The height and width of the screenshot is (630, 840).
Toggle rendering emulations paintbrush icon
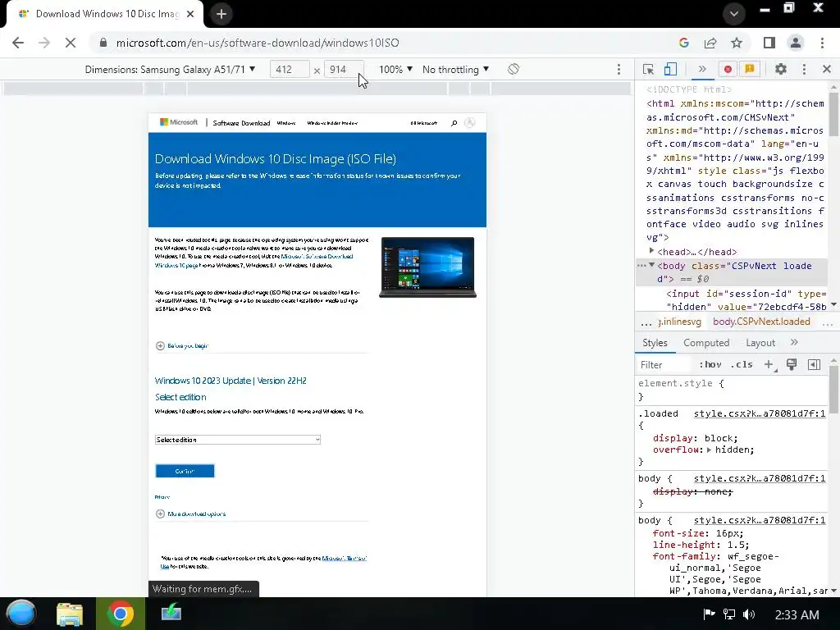click(792, 365)
